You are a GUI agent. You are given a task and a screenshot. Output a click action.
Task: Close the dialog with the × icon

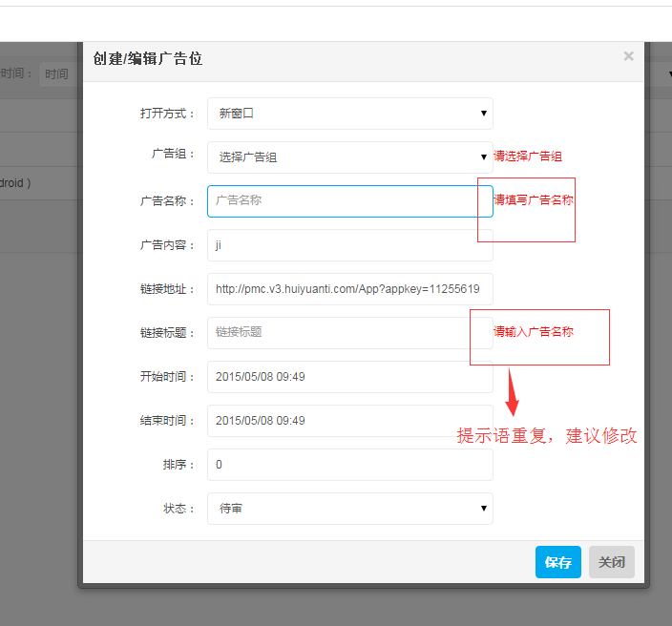pyautogui.click(x=628, y=56)
